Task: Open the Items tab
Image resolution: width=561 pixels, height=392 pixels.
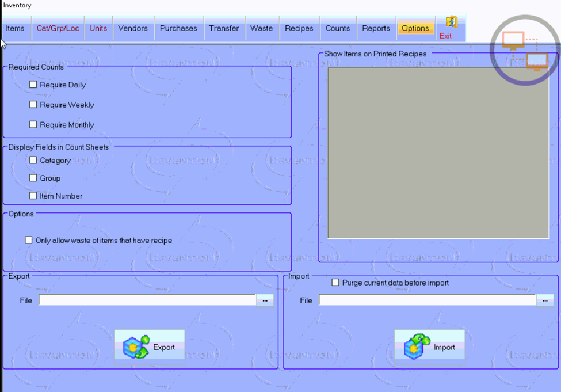Action: coord(15,28)
